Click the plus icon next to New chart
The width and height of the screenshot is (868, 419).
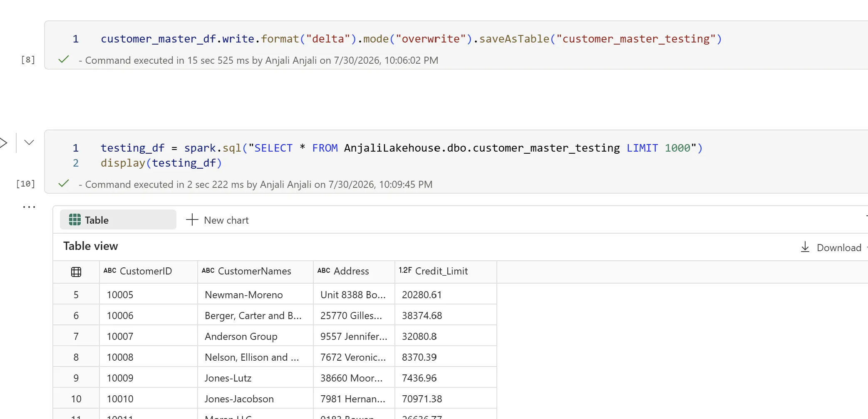pos(192,220)
